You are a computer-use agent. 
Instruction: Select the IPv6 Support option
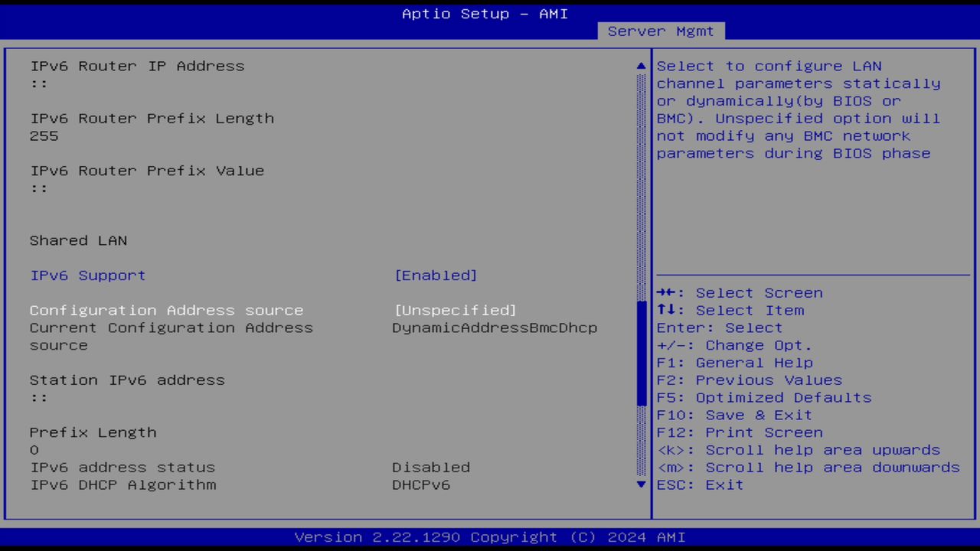pos(87,275)
